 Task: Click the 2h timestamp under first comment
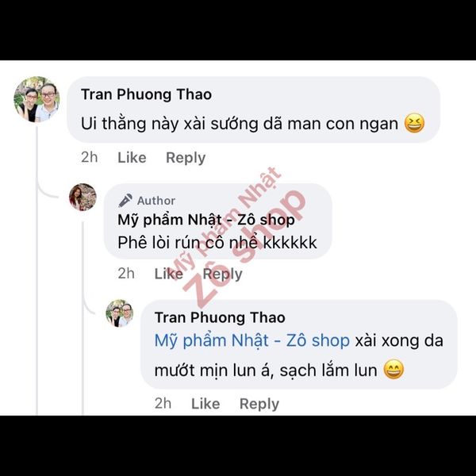click(x=89, y=158)
